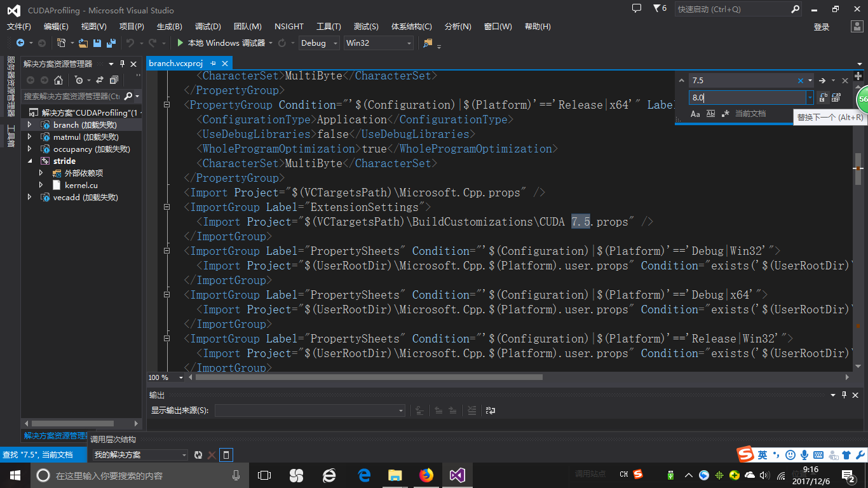The image size is (868, 488).
Task: Expand the occupancy (加载失败) project node
Action: pyautogui.click(x=29, y=149)
